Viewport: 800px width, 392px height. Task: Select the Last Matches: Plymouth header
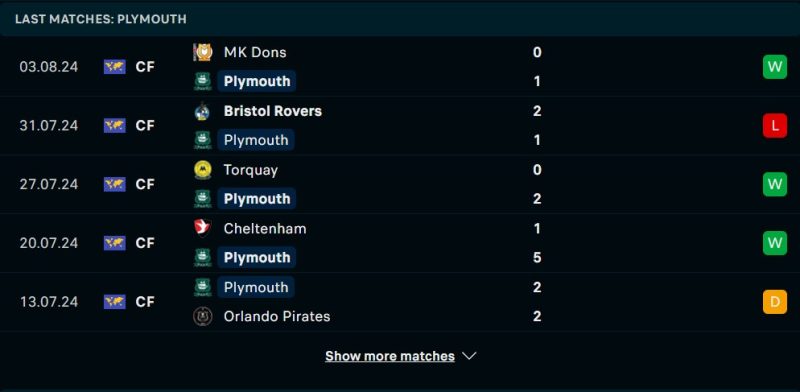101,19
